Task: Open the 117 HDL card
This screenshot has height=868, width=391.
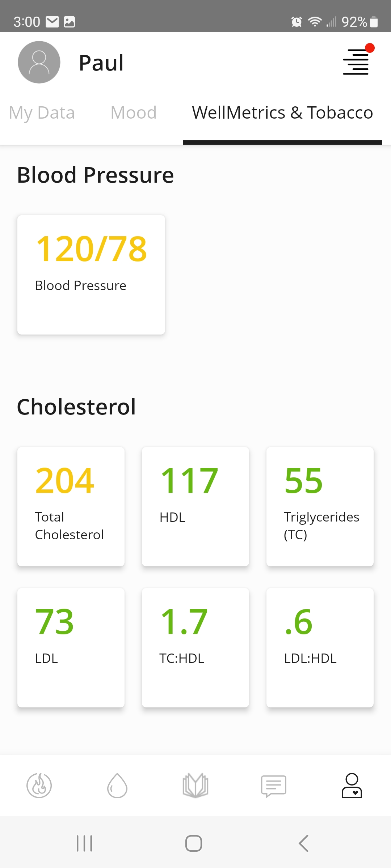Action: (x=195, y=507)
